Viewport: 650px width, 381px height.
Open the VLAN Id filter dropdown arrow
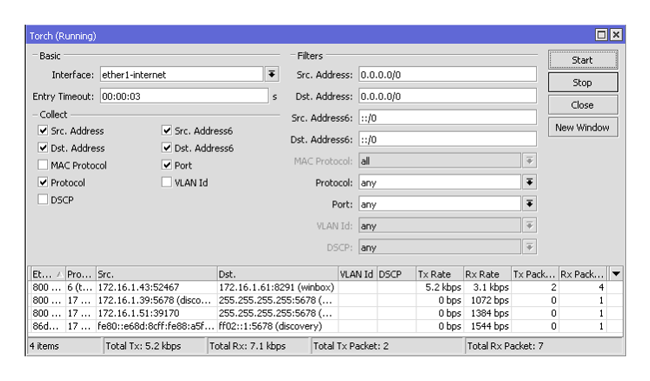529,226
